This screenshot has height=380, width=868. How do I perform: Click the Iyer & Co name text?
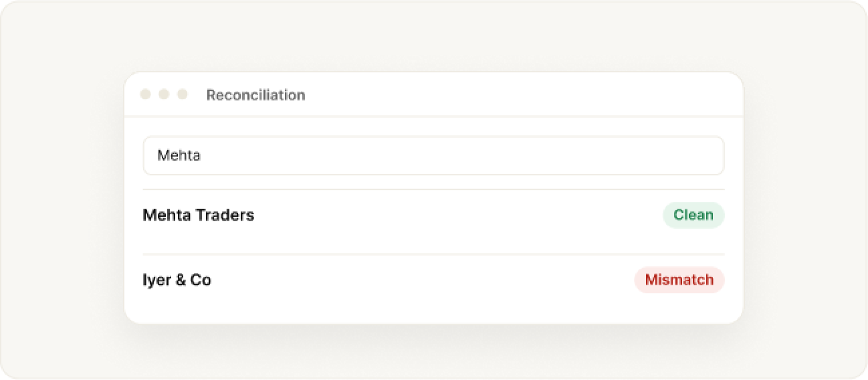tap(177, 280)
